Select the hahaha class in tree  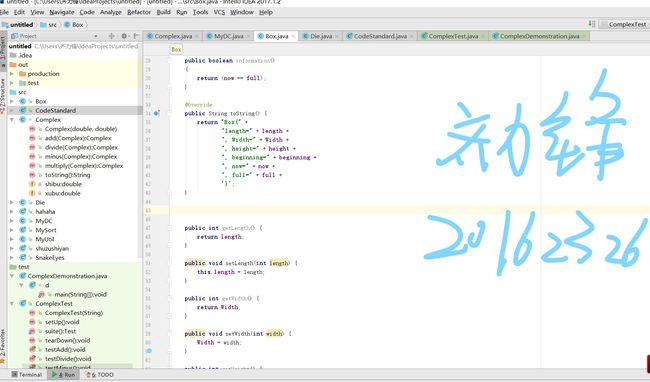(x=45, y=212)
